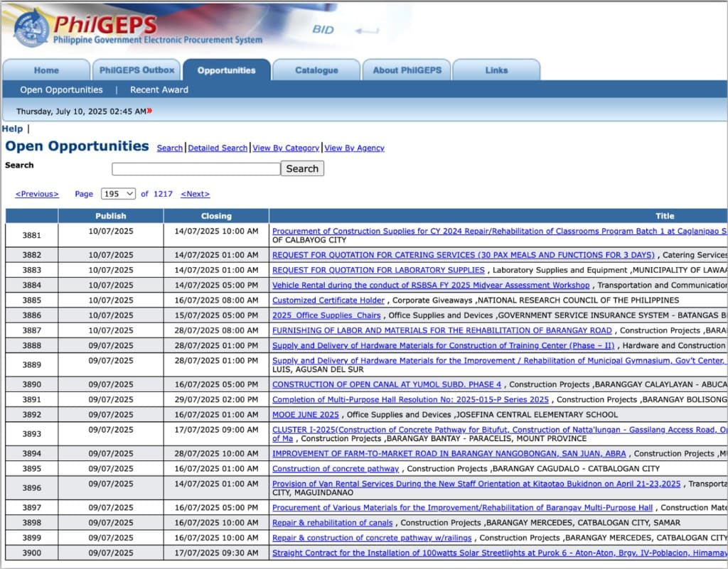The width and height of the screenshot is (728, 569).
Task: Open the Links tab
Action: pos(496,70)
